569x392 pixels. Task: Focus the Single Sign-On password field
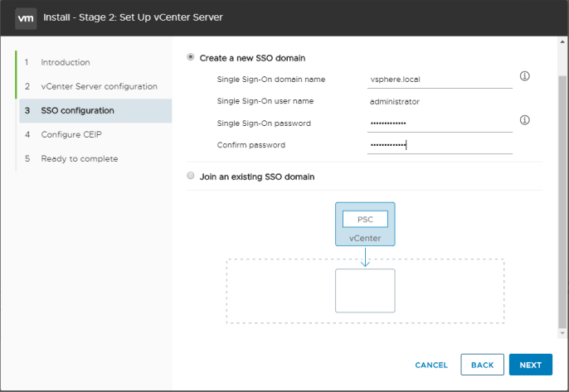point(440,123)
